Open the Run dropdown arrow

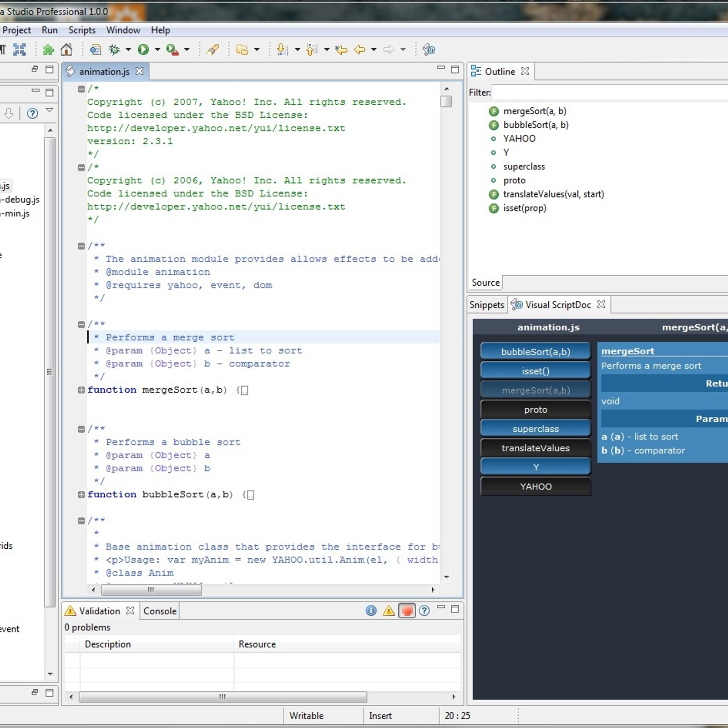(x=157, y=49)
